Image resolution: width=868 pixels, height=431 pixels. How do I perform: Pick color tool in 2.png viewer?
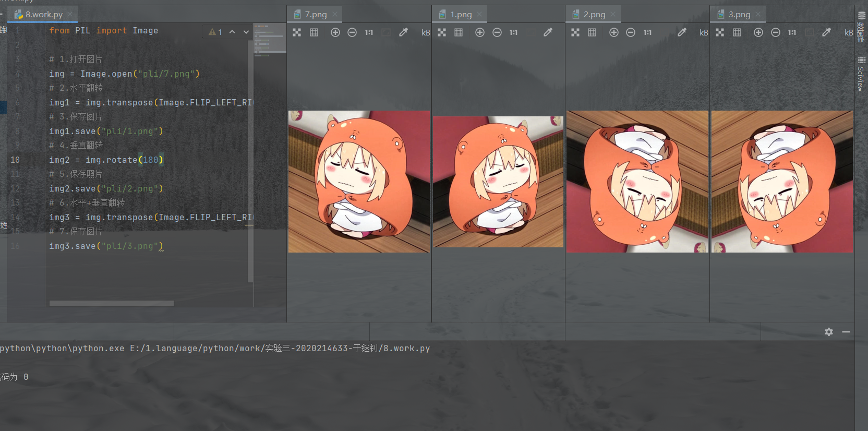click(682, 32)
